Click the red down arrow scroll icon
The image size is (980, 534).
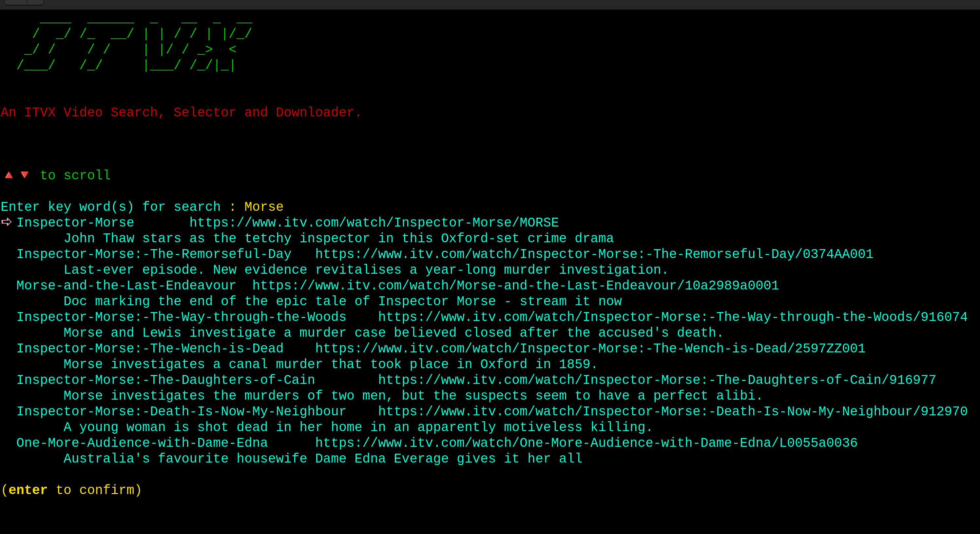pos(25,175)
